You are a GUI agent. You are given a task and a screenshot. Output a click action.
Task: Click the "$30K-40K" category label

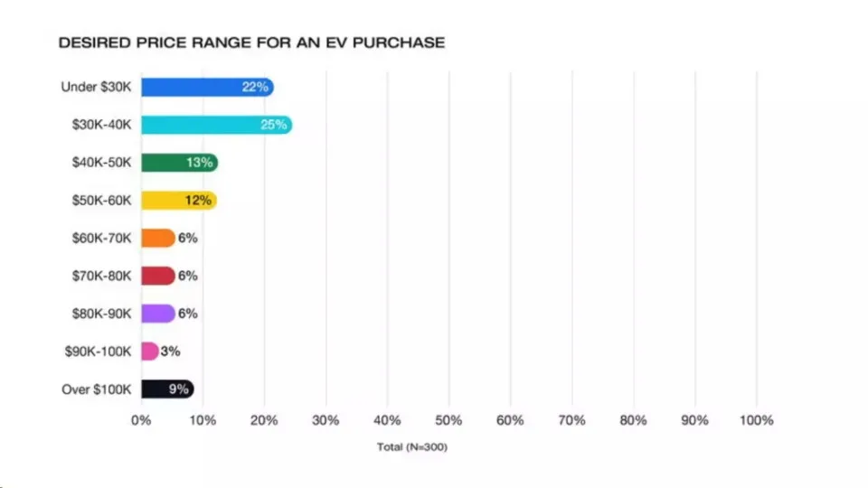point(101,125)
